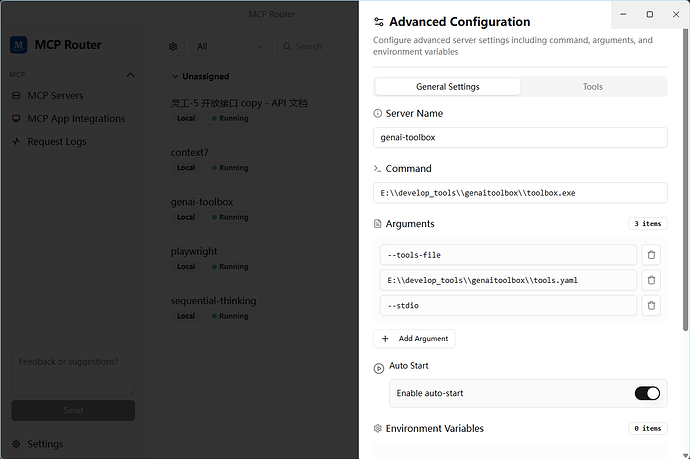The width and height of the screenshot is (690, 459).
Task: Click the 3 items arguments badge
Action: (648, 224)
